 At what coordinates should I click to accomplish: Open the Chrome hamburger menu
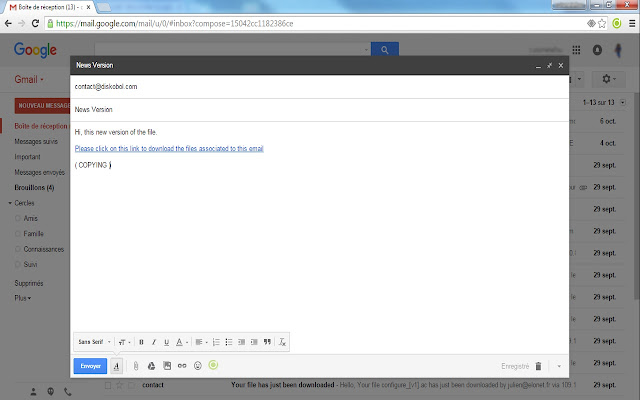click(632, 24)
